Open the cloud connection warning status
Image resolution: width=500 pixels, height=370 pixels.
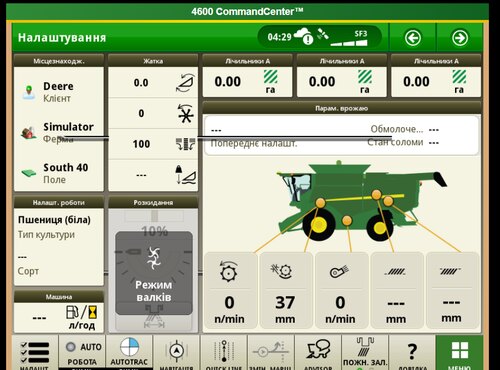(303, 36)
